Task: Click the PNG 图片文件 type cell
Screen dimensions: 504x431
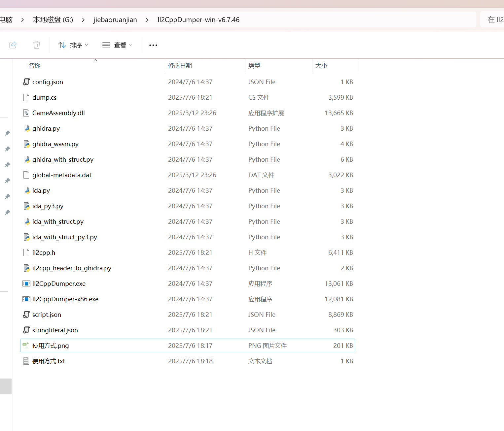Action: (x=268, y=346)
